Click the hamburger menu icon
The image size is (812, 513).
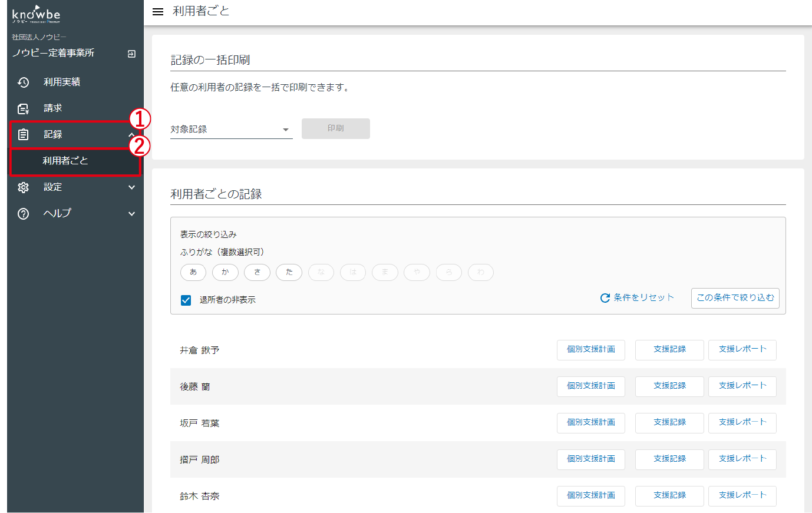point(157,12)
